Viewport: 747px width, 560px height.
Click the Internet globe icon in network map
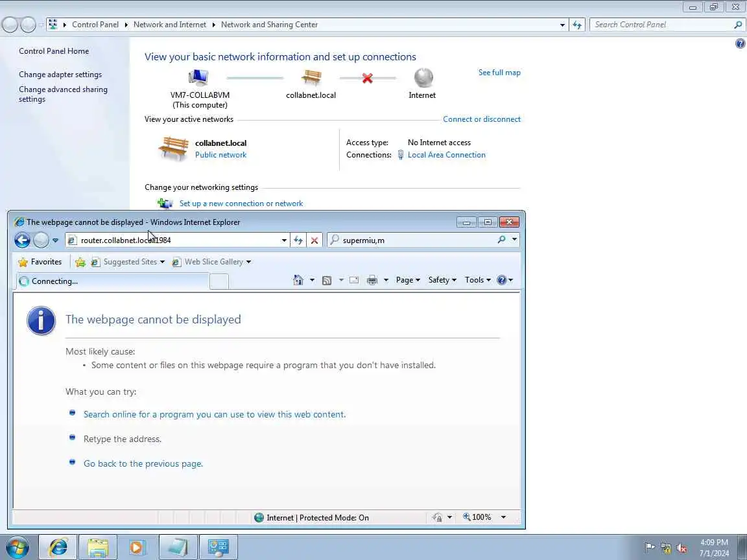423,78
